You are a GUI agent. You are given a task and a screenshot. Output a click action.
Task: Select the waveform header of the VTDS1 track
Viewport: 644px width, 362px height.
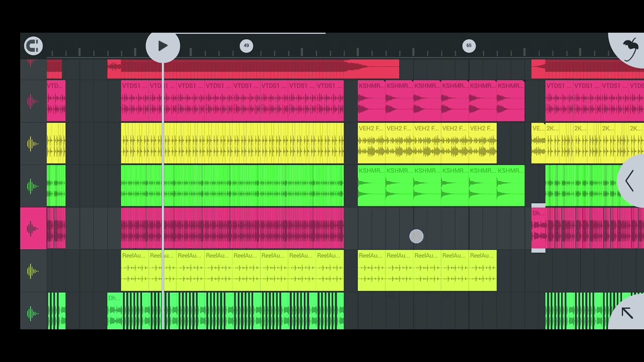[x=33, y=102]
